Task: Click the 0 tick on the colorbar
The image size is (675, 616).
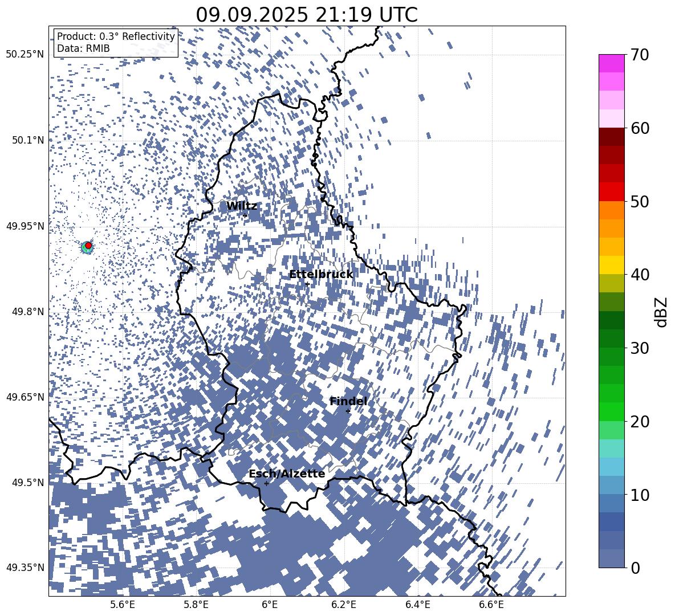Action: tap(635, 568)
